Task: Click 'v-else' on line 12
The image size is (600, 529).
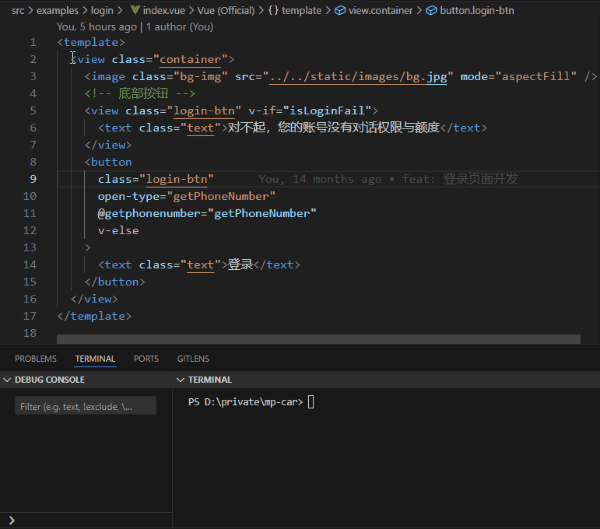Action: (x=118, y=230)
